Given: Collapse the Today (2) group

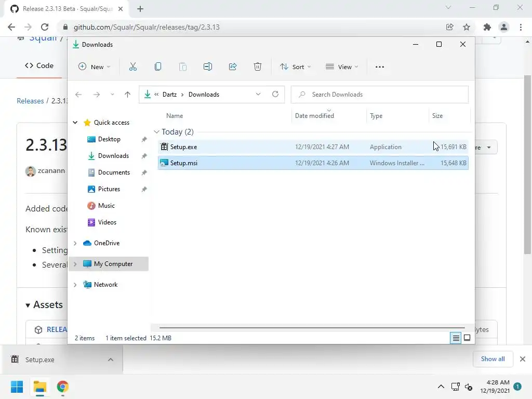Looking at the screenshot, I should [156, 131].
